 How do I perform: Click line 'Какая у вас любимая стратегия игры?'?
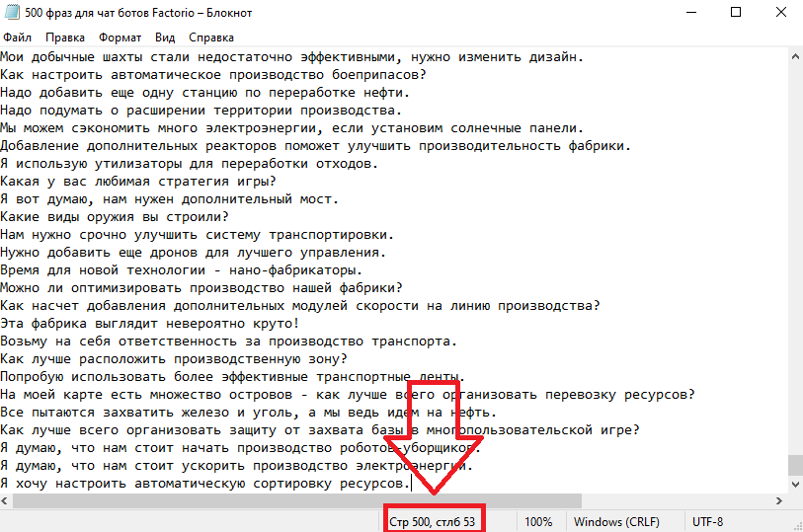(x=137, y=182)
